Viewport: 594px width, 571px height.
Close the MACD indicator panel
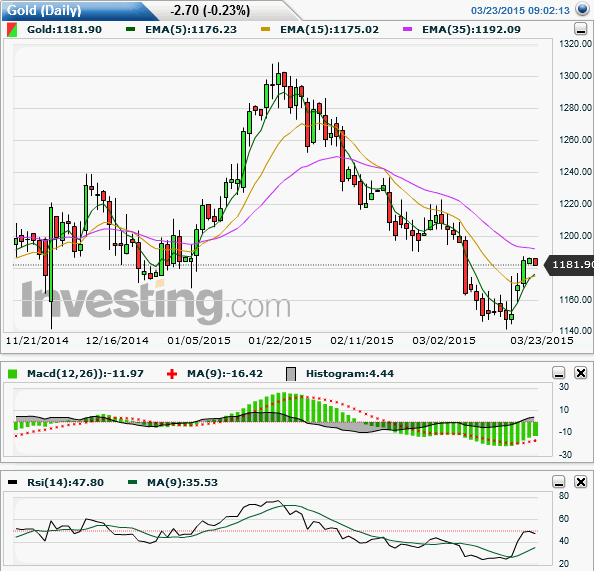coord(581,373)
